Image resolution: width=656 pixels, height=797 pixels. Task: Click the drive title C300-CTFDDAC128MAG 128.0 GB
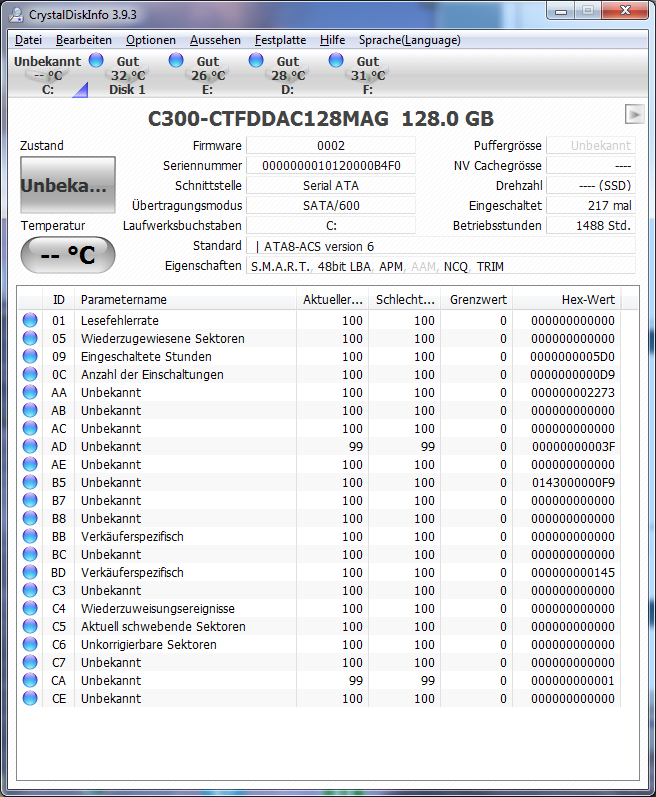(321, 119)
